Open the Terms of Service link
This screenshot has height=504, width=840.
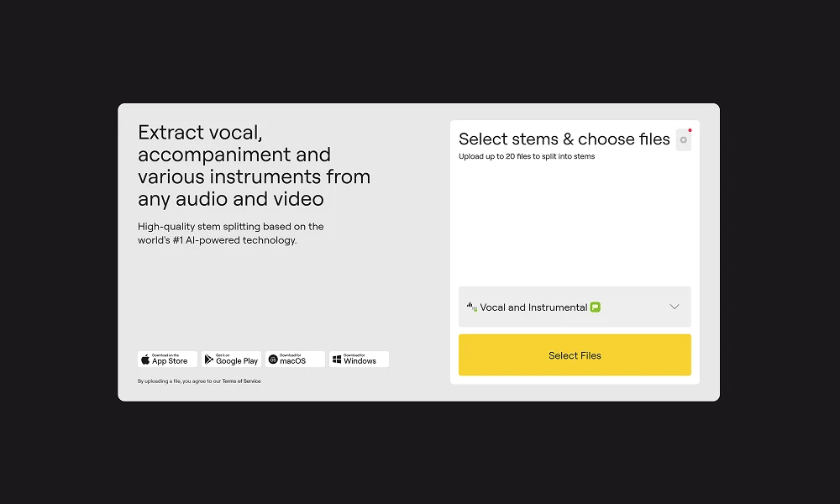(x=241, y=381)
